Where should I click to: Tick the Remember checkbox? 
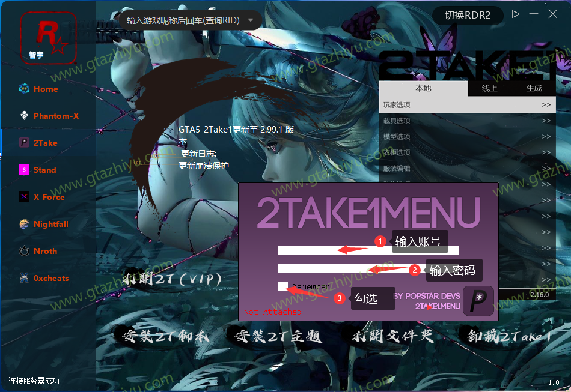283,286
